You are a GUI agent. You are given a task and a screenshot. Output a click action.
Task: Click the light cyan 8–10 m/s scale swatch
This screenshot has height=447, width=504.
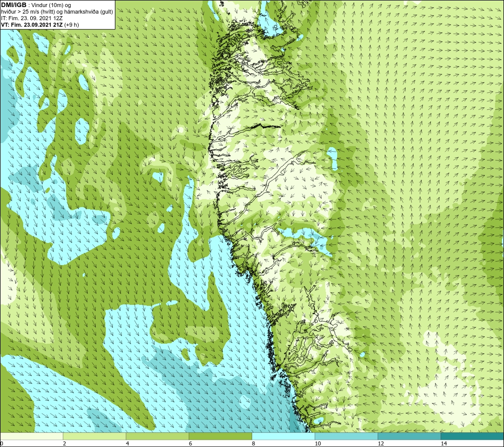pyautogui.click(x=283, y=436)
